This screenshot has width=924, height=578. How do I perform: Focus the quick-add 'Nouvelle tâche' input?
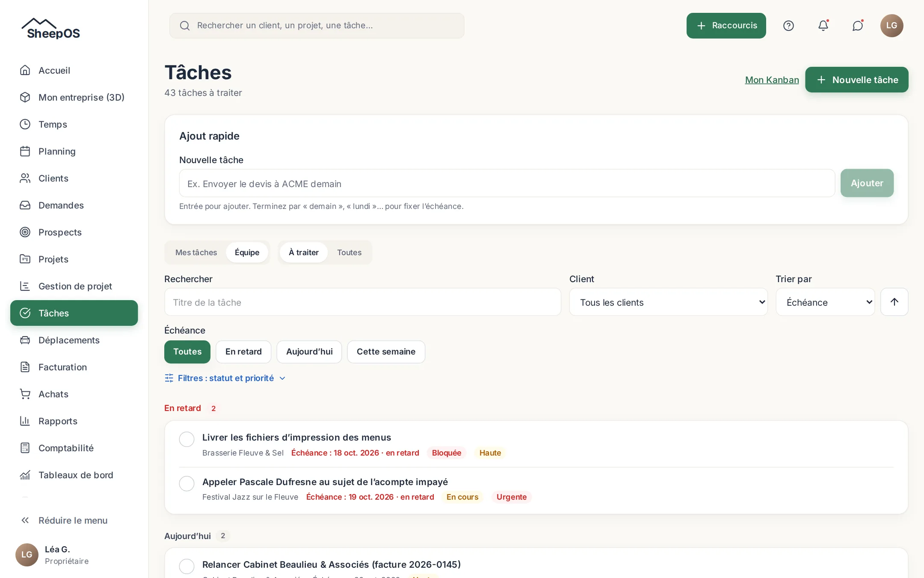click(507, 183)
